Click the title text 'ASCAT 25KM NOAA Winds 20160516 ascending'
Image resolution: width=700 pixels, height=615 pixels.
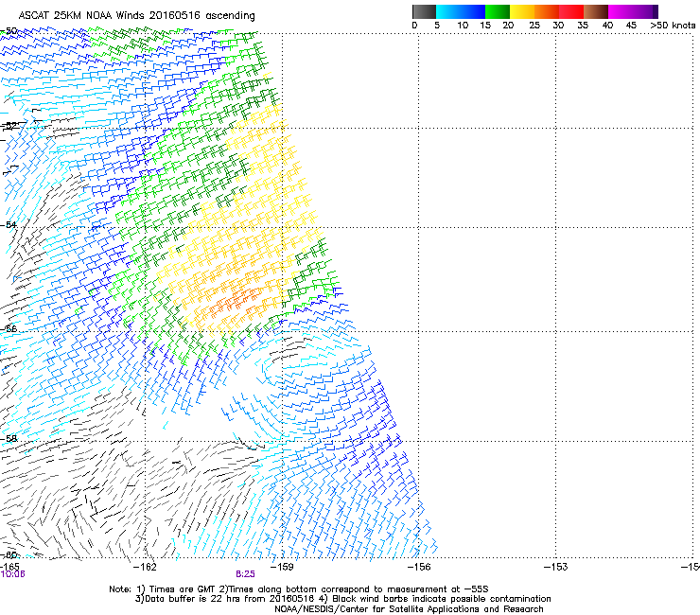click(x=136, y=15)
